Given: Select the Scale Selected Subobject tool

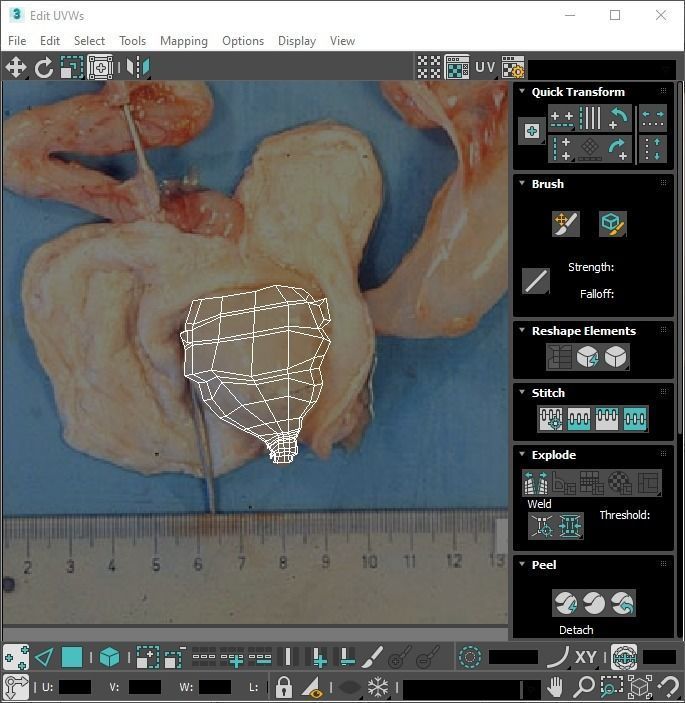Looking at the screenshot, I should [72, 67].
